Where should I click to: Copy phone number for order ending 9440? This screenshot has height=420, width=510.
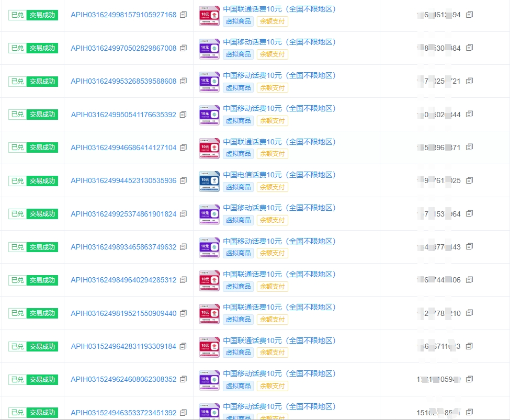[x=469, y=313]
